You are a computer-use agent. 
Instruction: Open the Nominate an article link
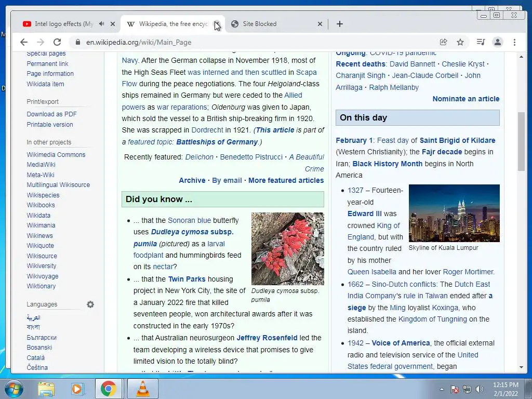tap(466, 99)
